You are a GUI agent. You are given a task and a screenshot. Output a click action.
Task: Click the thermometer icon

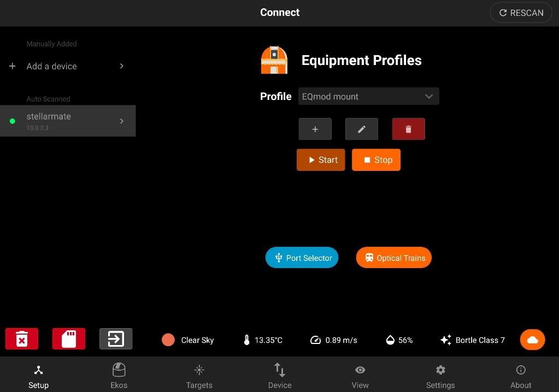pyautogui.click(x=246, y=340)
